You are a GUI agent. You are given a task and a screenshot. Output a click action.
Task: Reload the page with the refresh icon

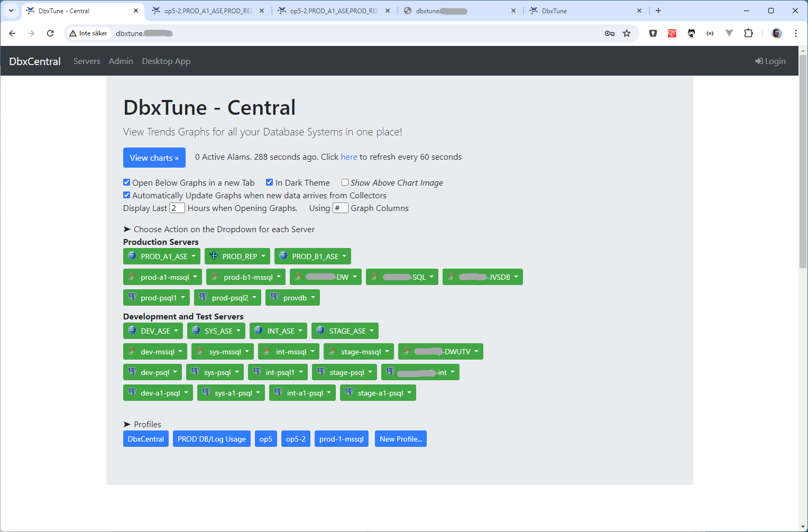click(50, 33)
